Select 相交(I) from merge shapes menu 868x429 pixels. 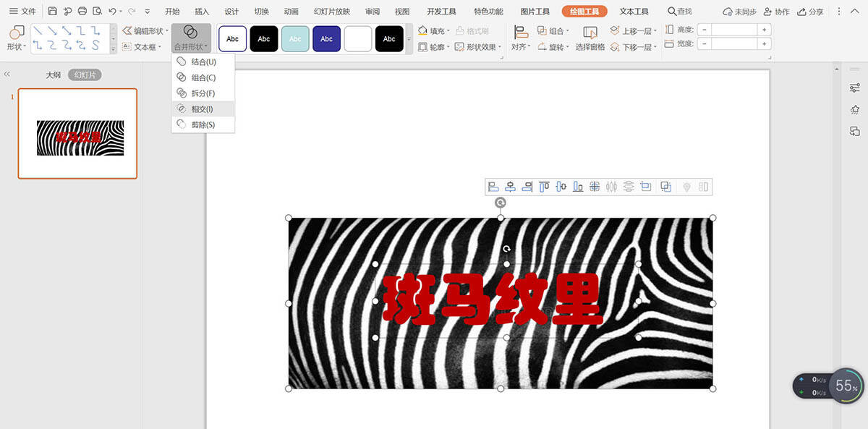click(202, 109)
